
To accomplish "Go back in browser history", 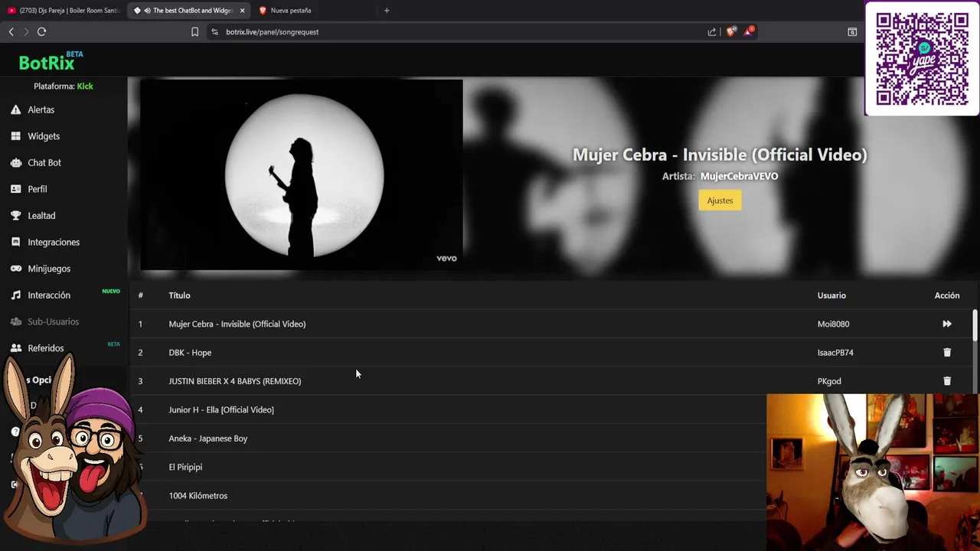I will click(11, 31).
